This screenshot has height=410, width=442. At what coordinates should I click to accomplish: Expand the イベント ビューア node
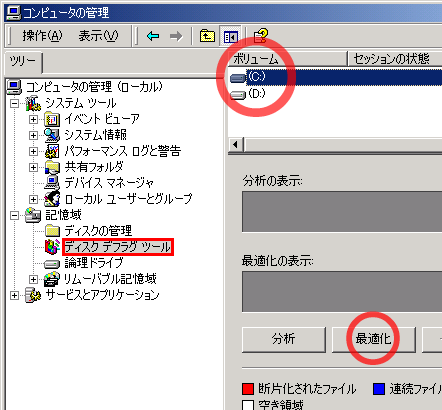(x=33, y=119)
